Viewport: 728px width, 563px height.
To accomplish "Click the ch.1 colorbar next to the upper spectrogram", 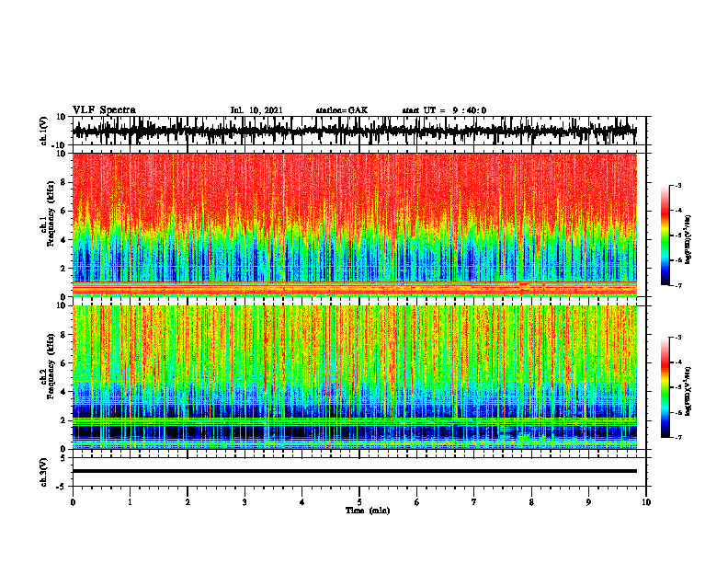I will tap(665, 236).
